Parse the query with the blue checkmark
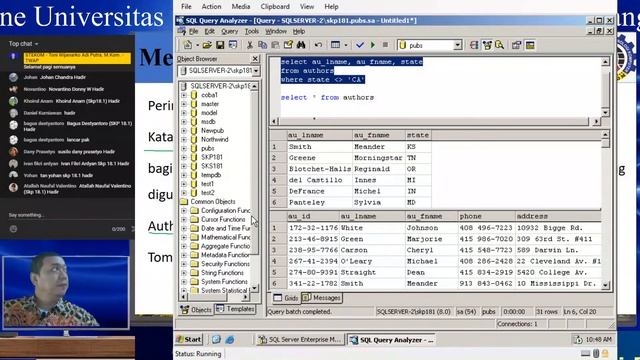This screenshot has width=640, height=360. pyautogui.click(x=360, y=45)
